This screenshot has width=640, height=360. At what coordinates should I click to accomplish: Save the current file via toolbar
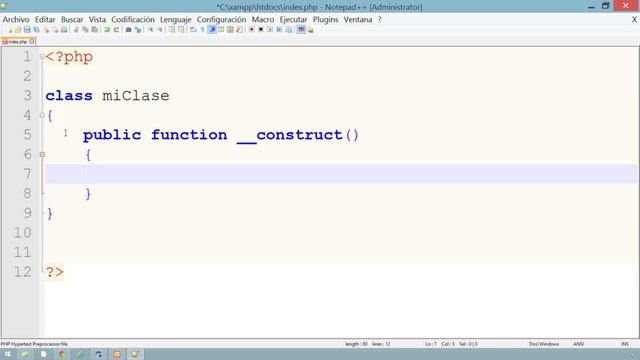pos(27,30)
